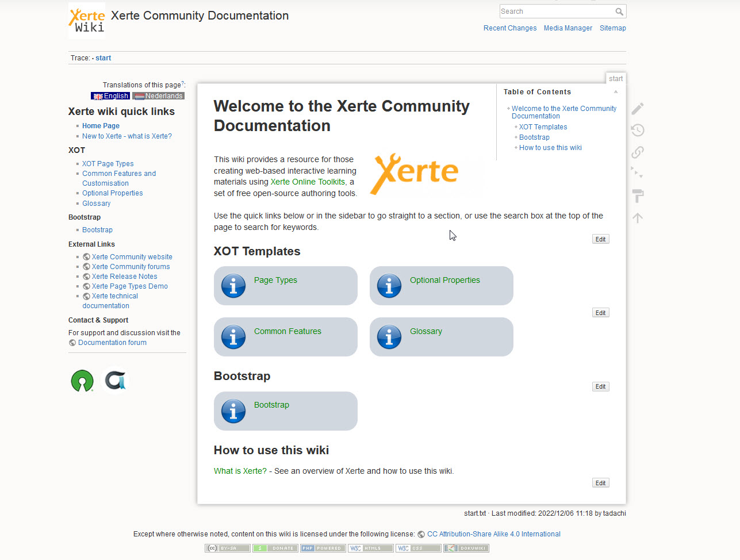The height and width of the screenshot is (560, 740).
Task: Click the fold/unfold all arrows icon
Action: pos(638,174)
